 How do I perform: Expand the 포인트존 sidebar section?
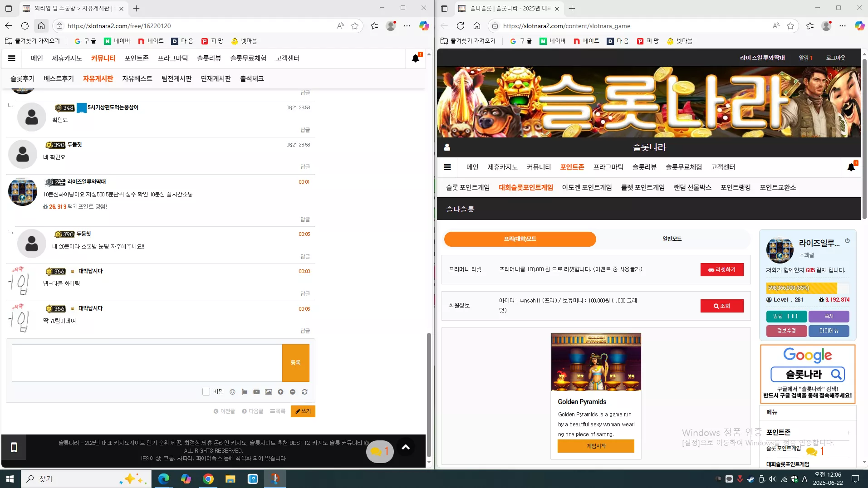coord(848,433)
